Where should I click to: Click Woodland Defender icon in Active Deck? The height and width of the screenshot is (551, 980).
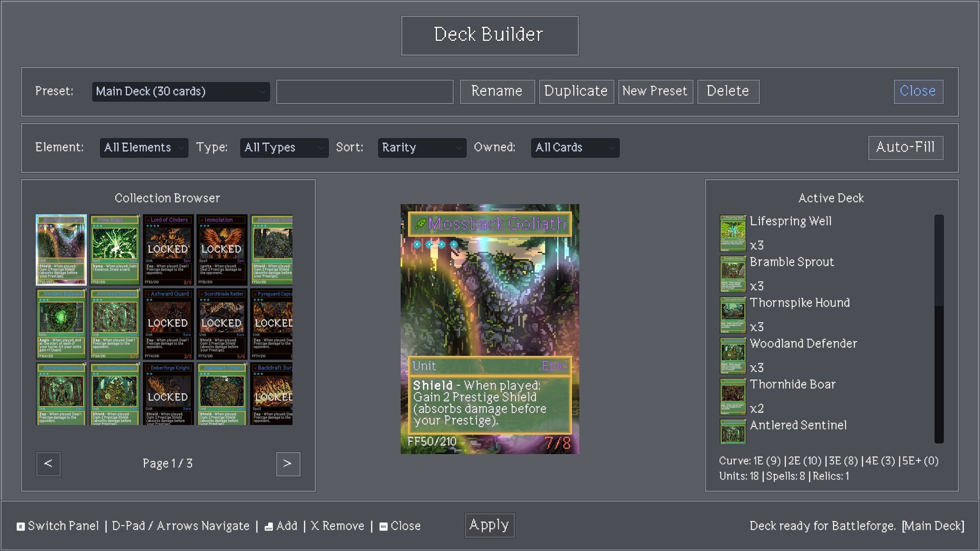tap(733, 356)
